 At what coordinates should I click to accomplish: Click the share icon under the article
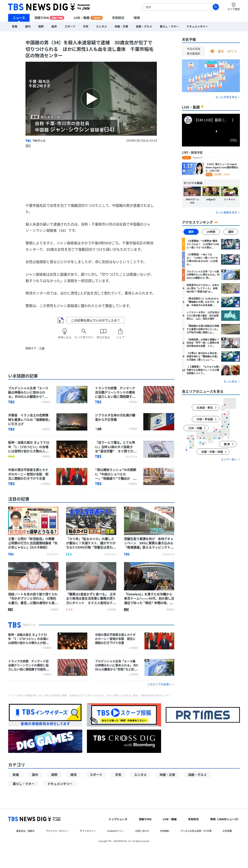pyautogui.click(x=121, y=331)
